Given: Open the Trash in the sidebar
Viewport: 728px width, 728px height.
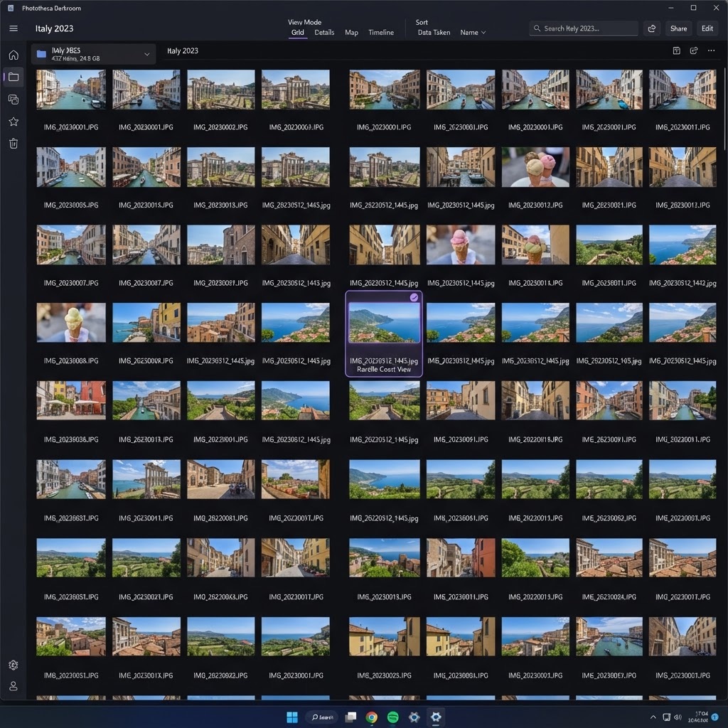Looking at the screenshot, I should point(14,144).
